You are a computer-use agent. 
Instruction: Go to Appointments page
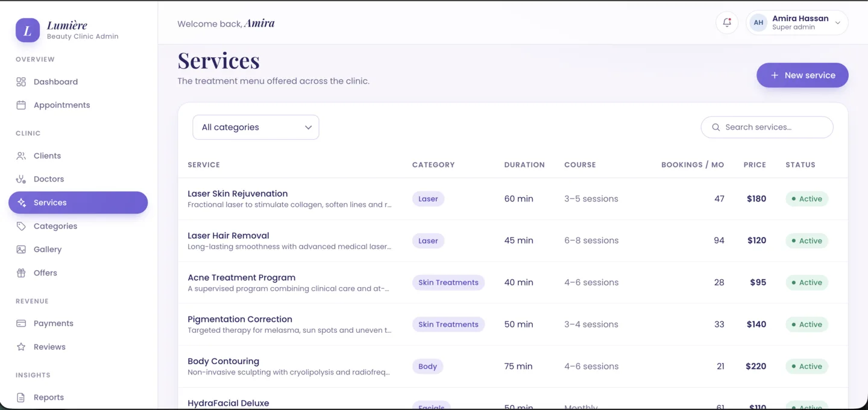click(x=78, y=105)
